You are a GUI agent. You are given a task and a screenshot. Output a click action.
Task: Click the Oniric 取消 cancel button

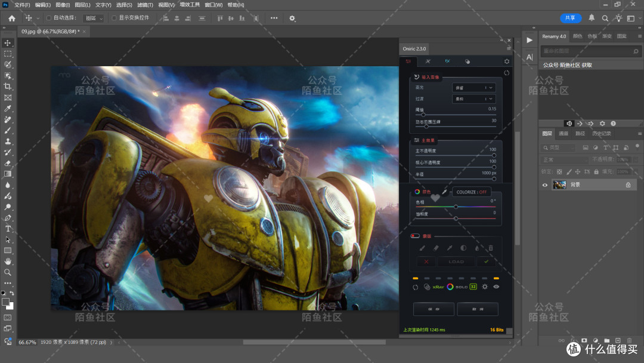click(x=478, y=309)
